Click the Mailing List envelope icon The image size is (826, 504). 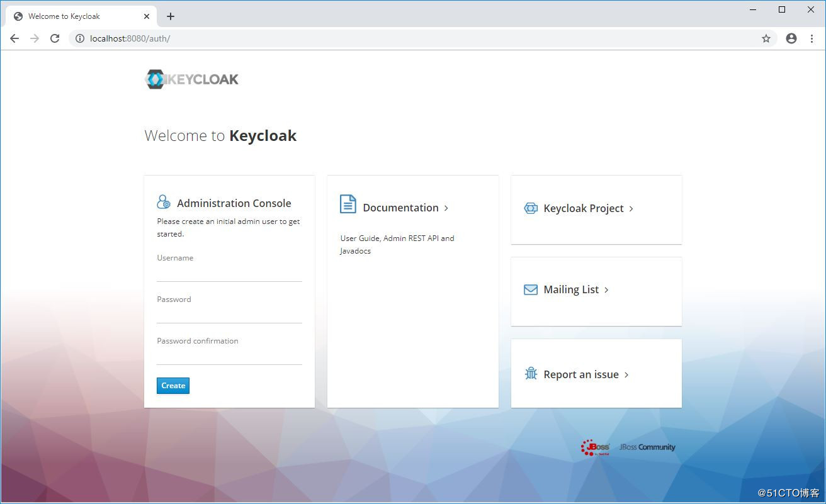[531, 289]
